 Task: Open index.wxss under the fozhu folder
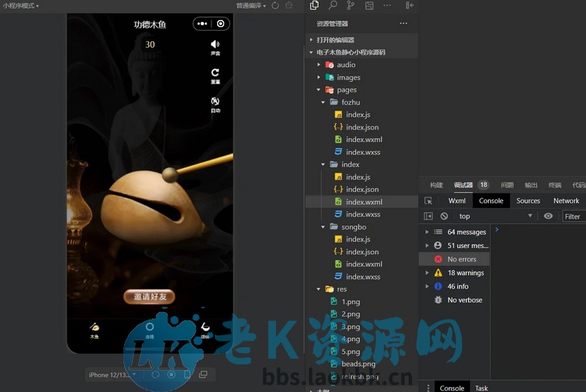[x=362, y=152]
